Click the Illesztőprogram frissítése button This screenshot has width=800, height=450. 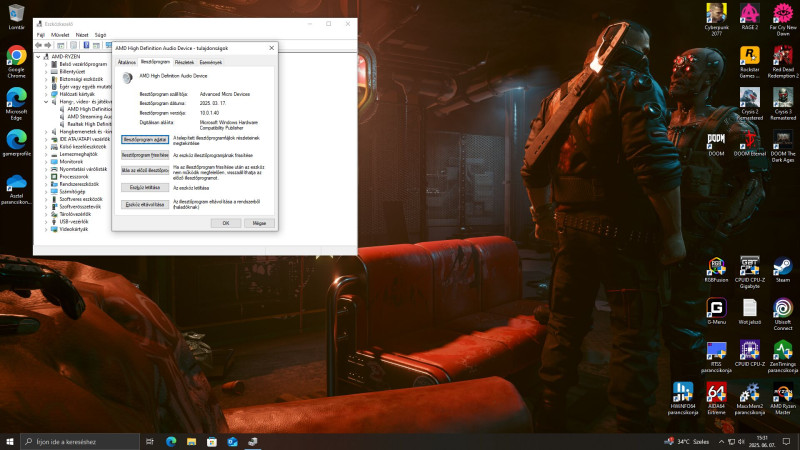pyautogui.click(x=145, y=155)
